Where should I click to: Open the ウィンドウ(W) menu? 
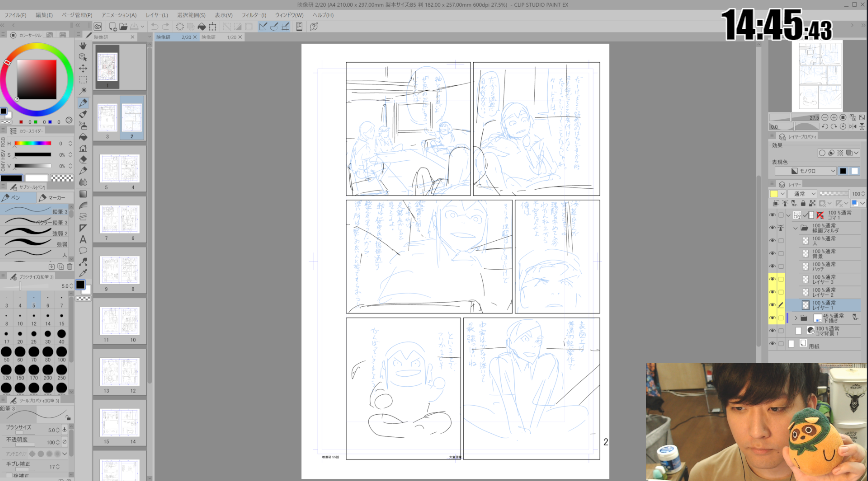pyautogui.click(x=290, y=15)
